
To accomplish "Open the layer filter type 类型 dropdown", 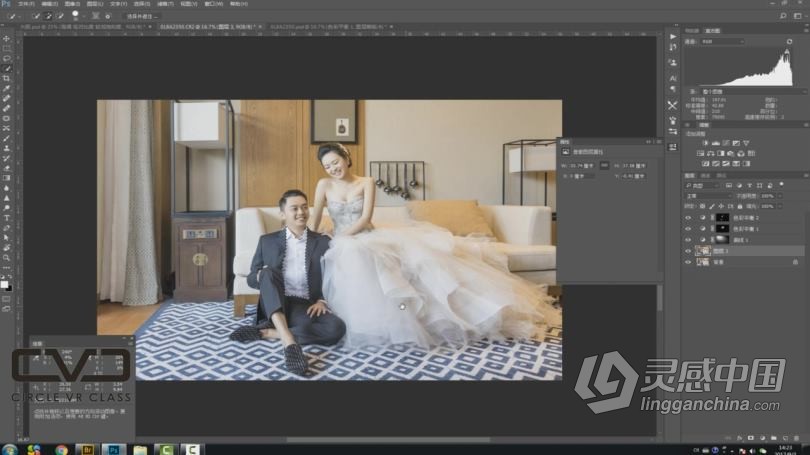I will tap(702, 185).
